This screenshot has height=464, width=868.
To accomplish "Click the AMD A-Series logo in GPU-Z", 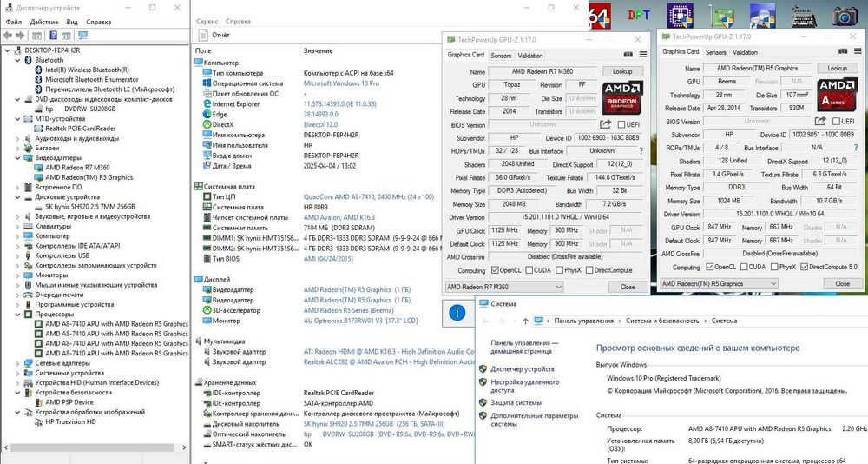I will [x=837, y=94].
